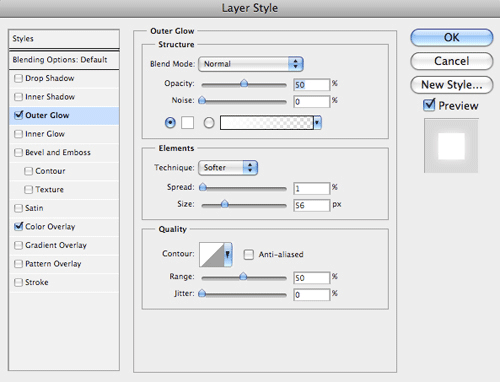Image resolution: width=500 pixels, height=382 pixels.
Task: Toggle the Preview checkbox
Action: coord(429,105)
